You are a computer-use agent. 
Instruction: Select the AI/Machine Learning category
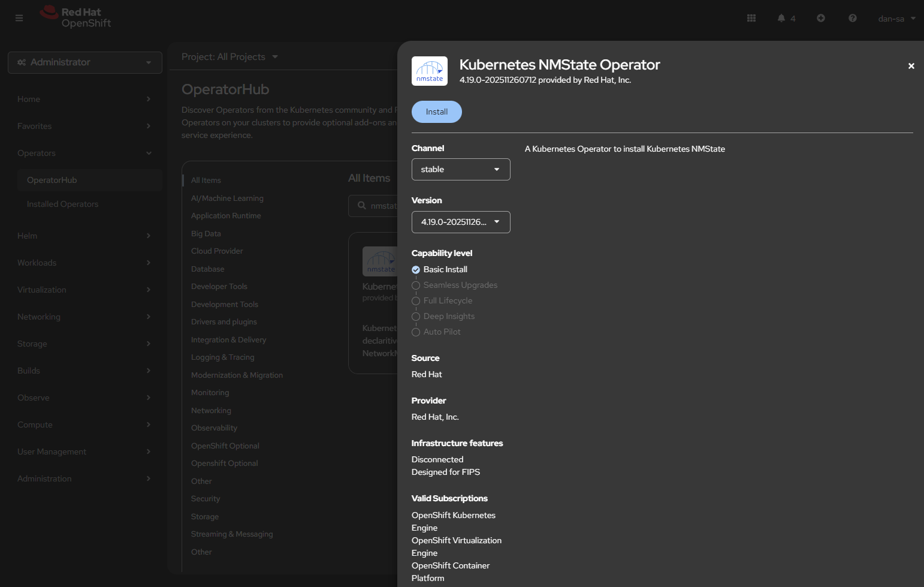(227, 198)
